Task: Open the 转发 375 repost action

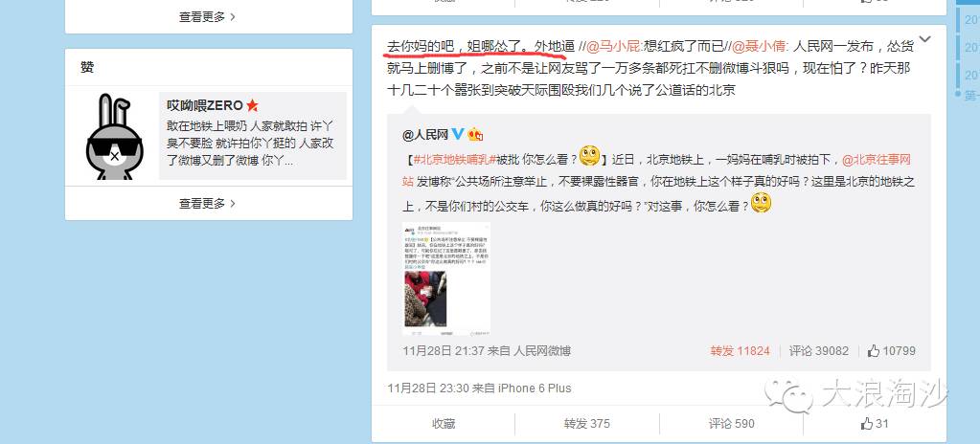Action: 587,423
